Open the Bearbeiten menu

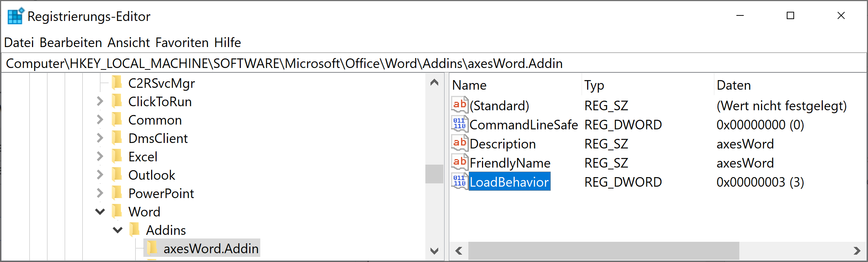click(71, 43)
